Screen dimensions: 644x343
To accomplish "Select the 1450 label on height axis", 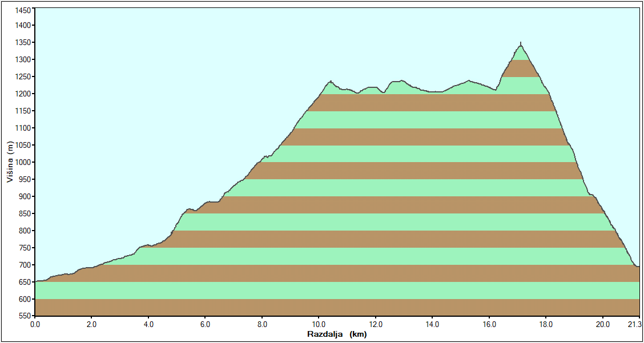I will 23,10.
